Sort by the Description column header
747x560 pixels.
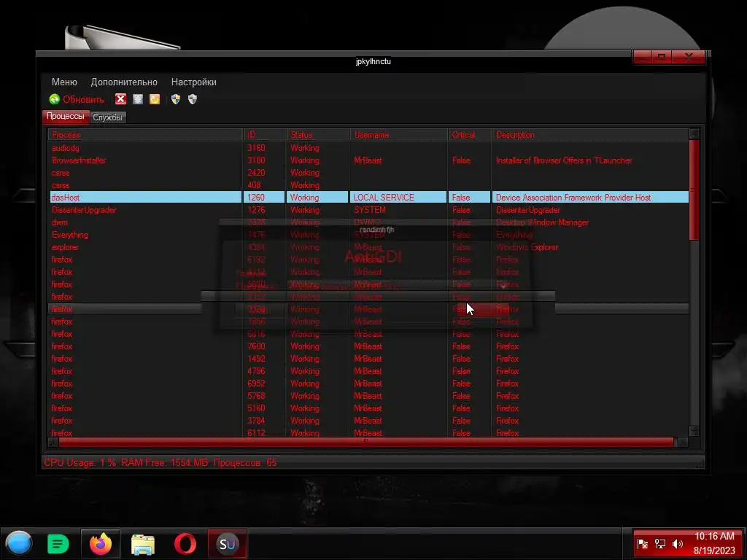pyautogui.click(x=589, y=135)
